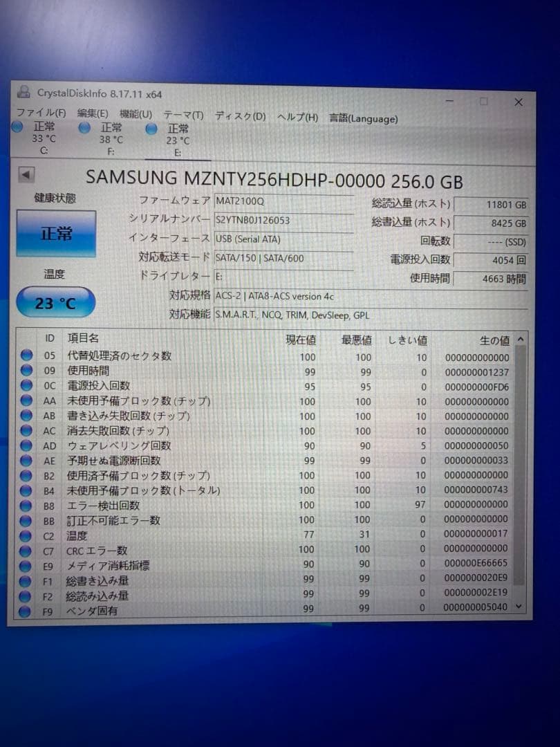Select the メディア消耗指標 row name
The height and width of the screenshot is (747, 560).
[x=108, y=566]
